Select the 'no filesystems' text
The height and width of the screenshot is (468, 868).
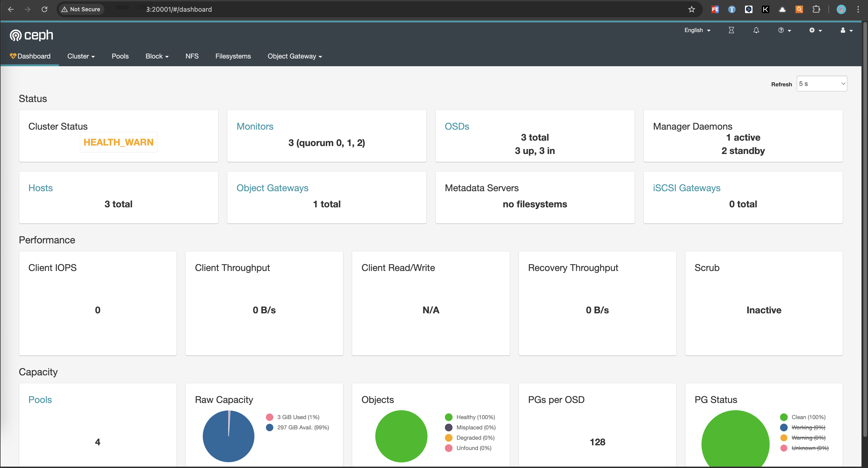tap(535, 204)
